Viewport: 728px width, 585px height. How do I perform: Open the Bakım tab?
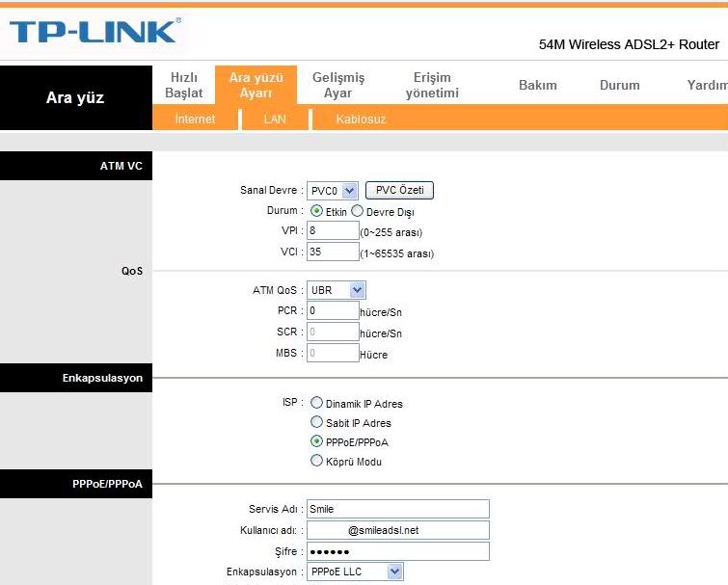(538, 85)
